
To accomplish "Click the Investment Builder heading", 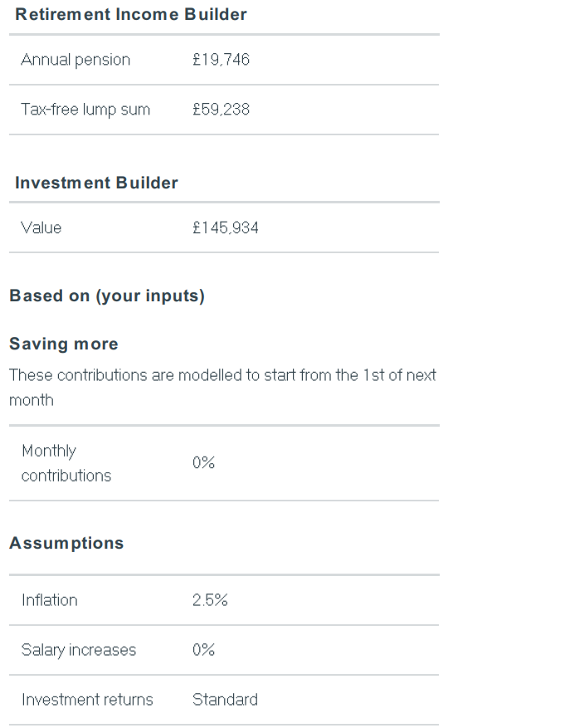I will pyautogui.click(x=96, y=183).
